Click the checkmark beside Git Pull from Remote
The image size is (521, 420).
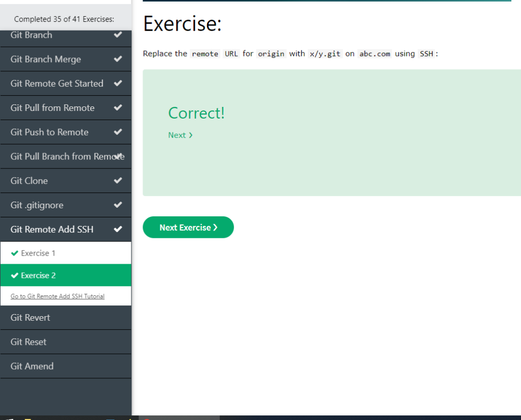tap(118, 107)
